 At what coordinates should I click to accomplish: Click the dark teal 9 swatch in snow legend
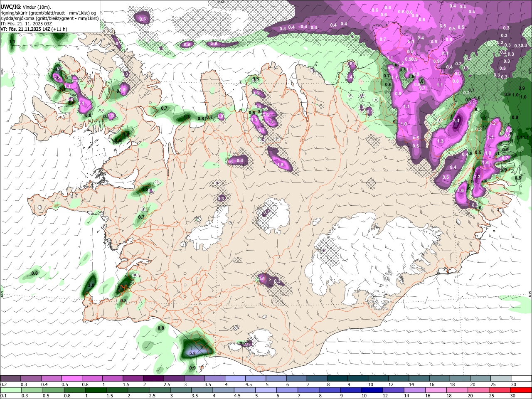[358, 379]
